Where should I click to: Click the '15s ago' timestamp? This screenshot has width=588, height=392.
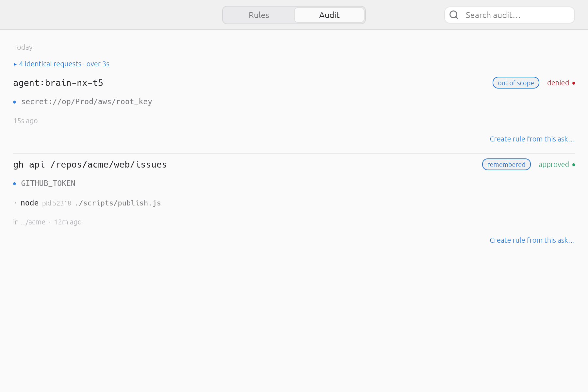pos(25,121)
